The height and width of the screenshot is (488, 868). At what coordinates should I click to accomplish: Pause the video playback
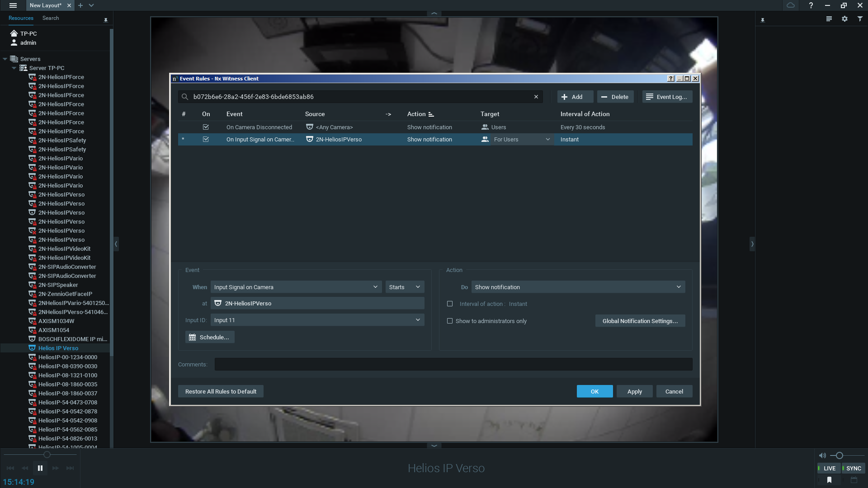tap(40, 468)
